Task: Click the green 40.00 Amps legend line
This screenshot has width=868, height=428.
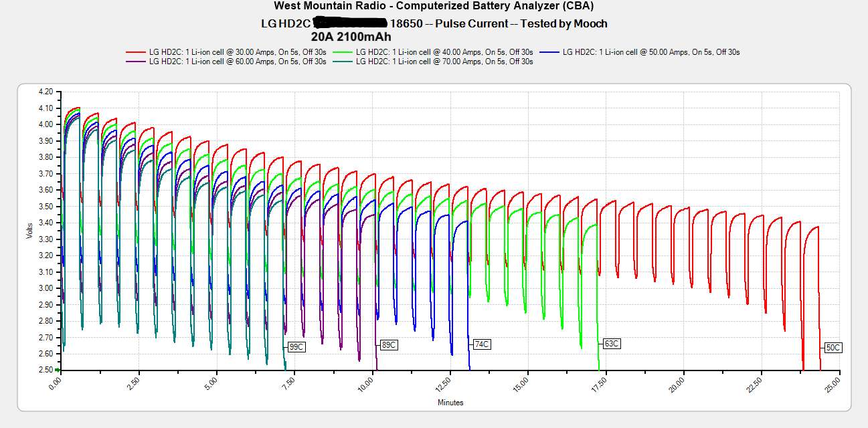Action: point(343,51)
